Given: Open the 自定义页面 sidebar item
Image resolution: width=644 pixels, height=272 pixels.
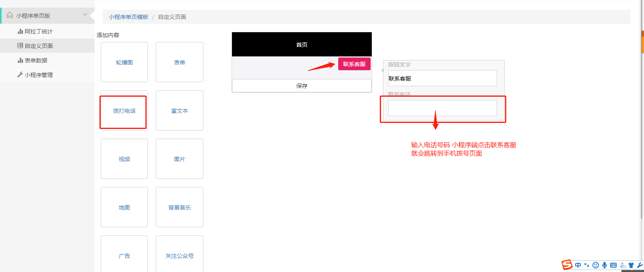Looking at the screenshot, I should (x=39, y=46).
